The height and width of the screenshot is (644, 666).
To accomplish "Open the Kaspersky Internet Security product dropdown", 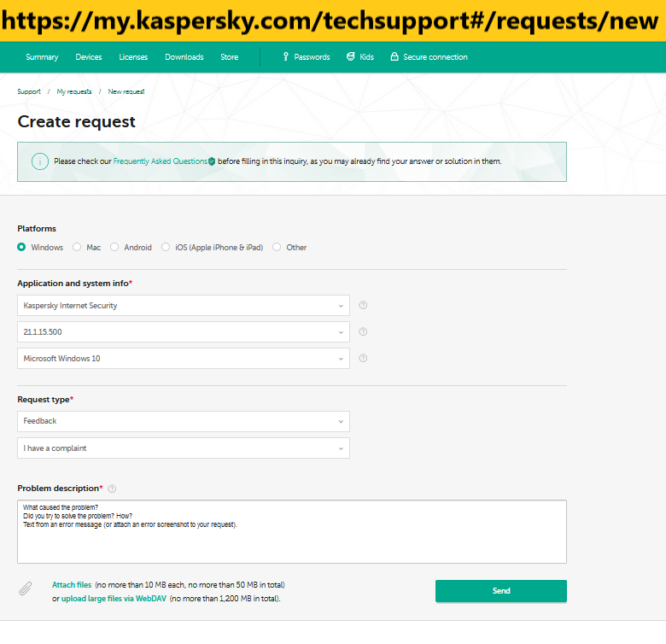I will (184, 306).
